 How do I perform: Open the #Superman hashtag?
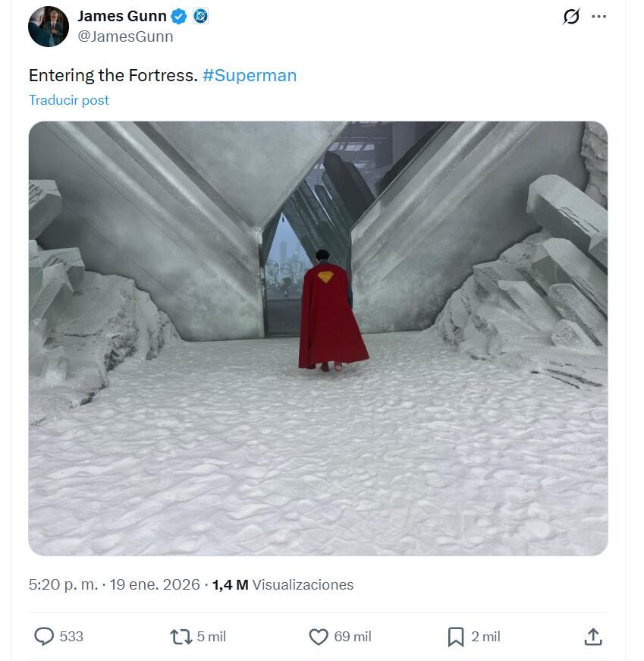coord(250,75)
